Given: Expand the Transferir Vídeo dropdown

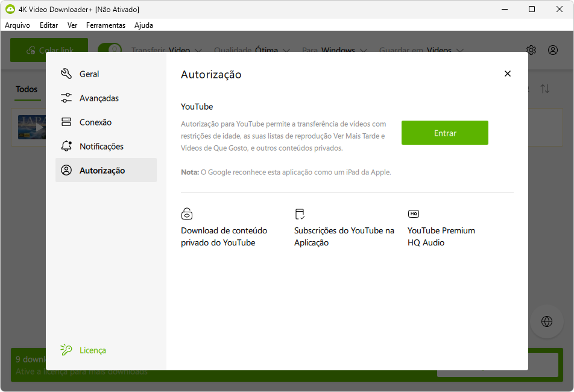Looking at the screenshot, I should point(166,49).
